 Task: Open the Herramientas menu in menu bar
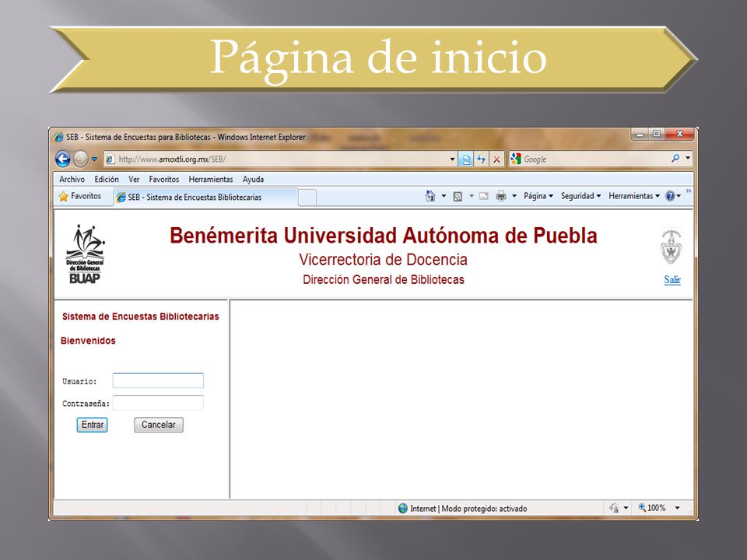click(211, 179)
